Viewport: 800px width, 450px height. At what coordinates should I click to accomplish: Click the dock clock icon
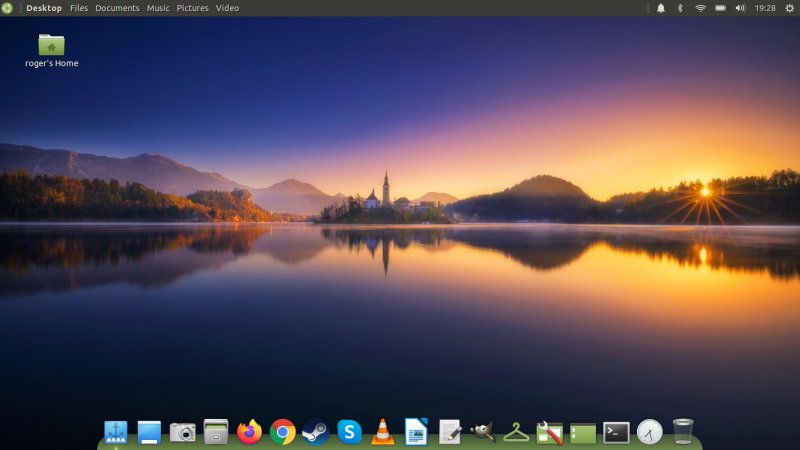[649, 432]
